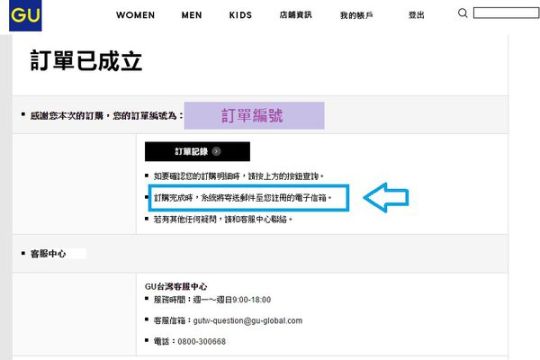Open the WOMEN menu
The width and height of the screenshot is (540, 360).
click(136, 15)
